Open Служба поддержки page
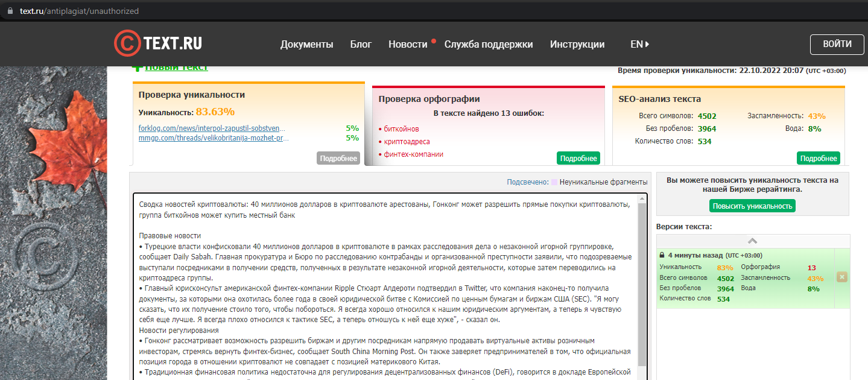The image size is (868, 380). point(489,44)
